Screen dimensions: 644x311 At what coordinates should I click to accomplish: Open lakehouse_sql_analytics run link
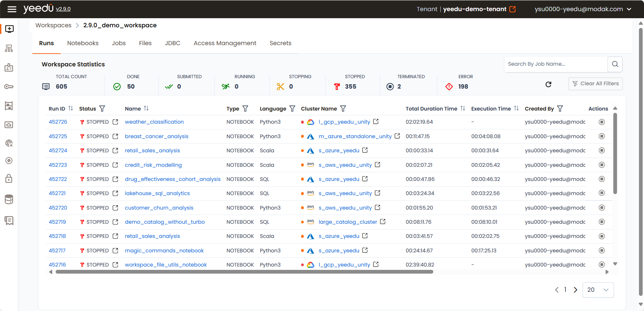pyautogui.click(x=157, y=193)
